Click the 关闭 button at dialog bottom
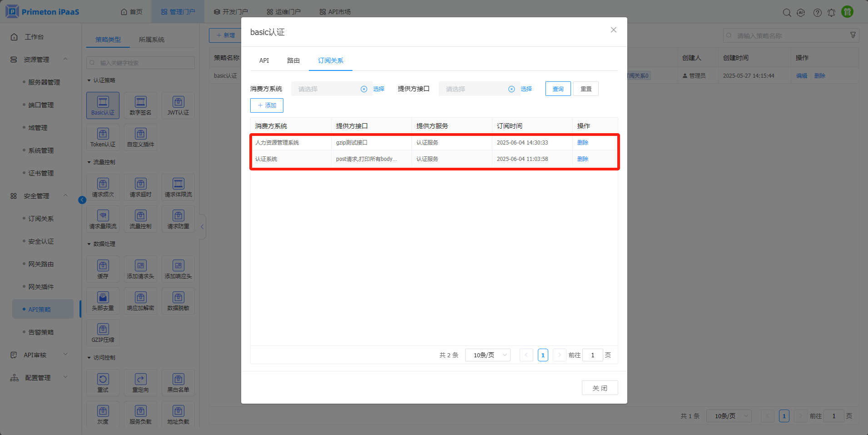 pos(600,388)
